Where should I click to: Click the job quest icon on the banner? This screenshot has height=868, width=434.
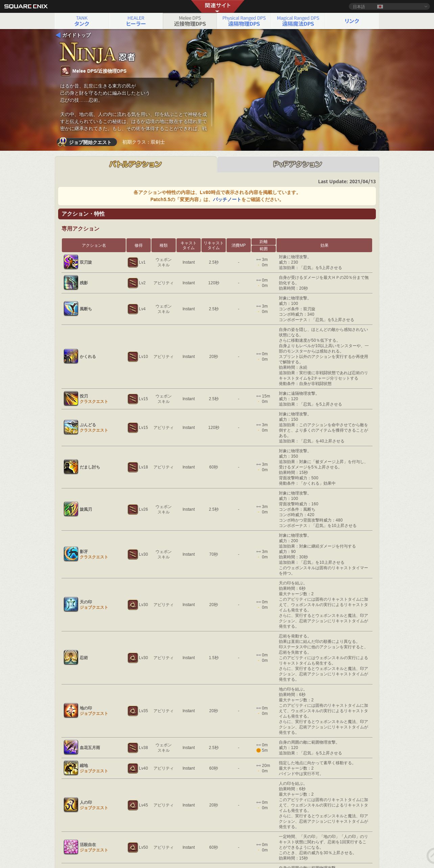click(62, 142)
